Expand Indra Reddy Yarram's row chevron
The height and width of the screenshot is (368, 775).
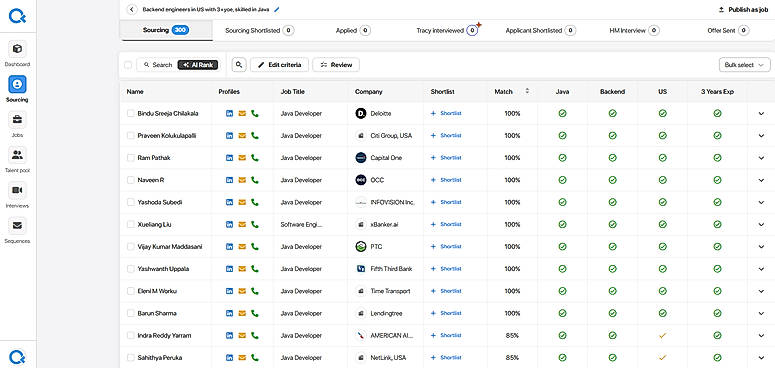761,336
